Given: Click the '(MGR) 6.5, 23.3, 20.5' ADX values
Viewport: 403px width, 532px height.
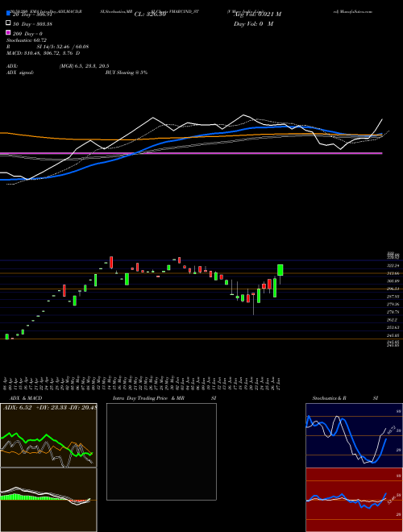Looking at the screenshot, I should [x=84, y=66].
